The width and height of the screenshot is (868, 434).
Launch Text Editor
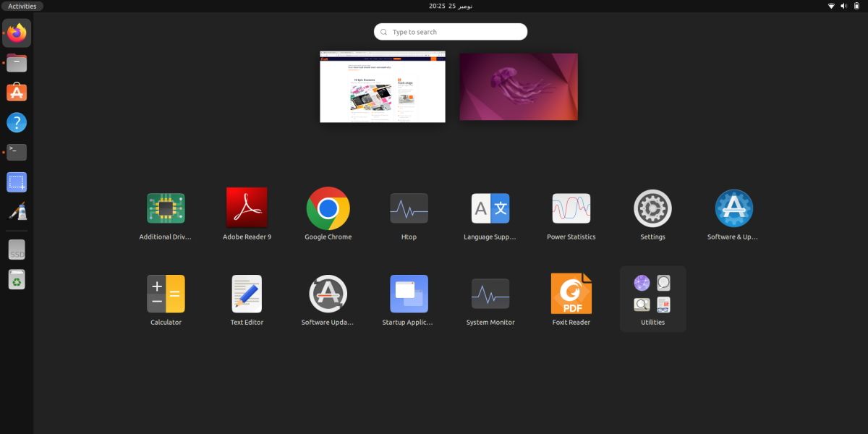point(247,294)
